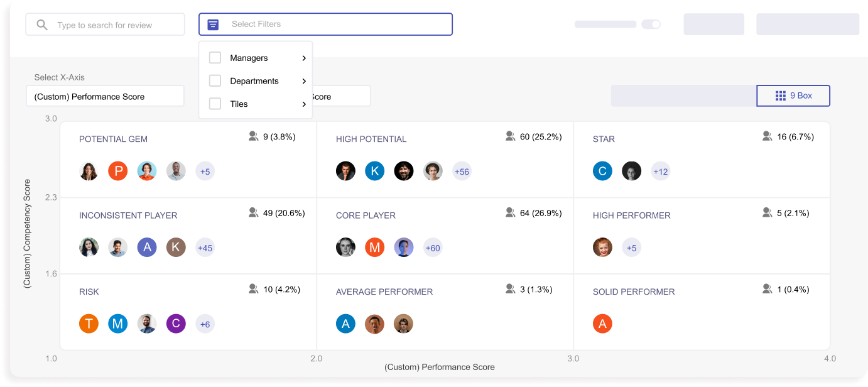Click the Departments entry in the filter menu
868x387 pixels.
click(x=254, y=80)
